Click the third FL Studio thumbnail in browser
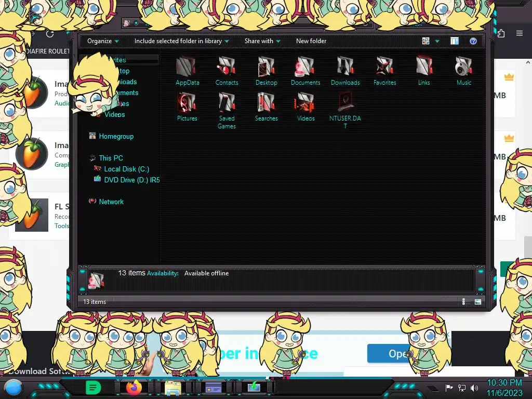The image size is (532, 399). [32, 215]
